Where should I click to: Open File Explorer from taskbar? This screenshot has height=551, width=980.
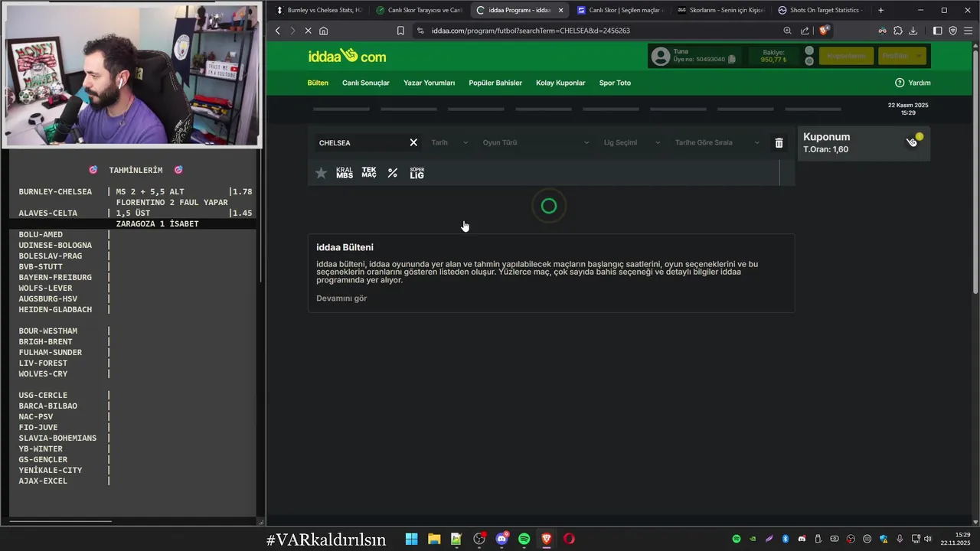(x=434, y=539)
